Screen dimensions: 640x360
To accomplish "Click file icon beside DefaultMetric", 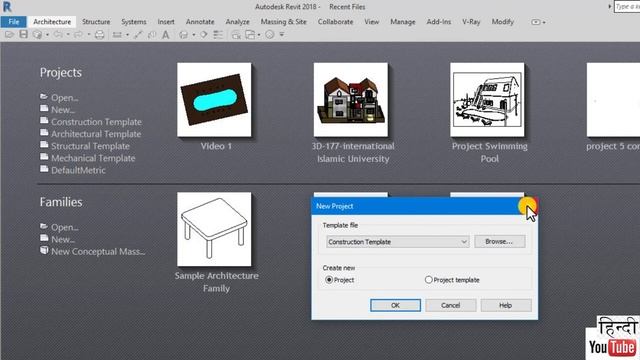I will (44, 169).
